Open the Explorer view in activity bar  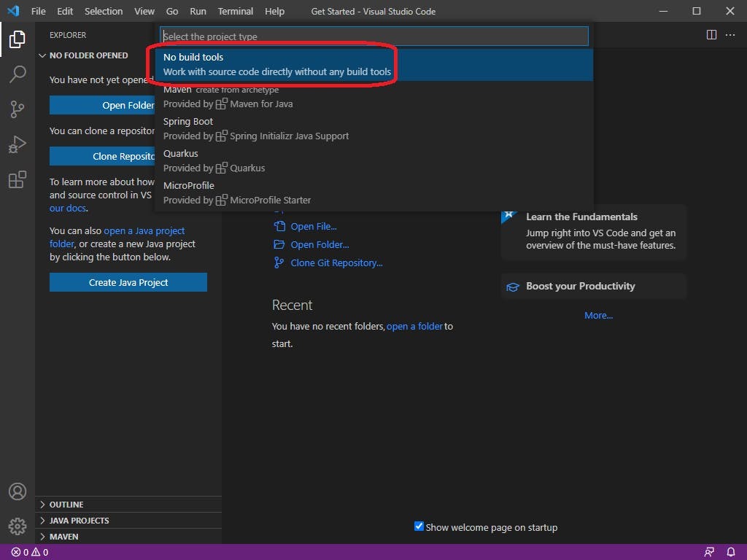click(x=18, y=39)
